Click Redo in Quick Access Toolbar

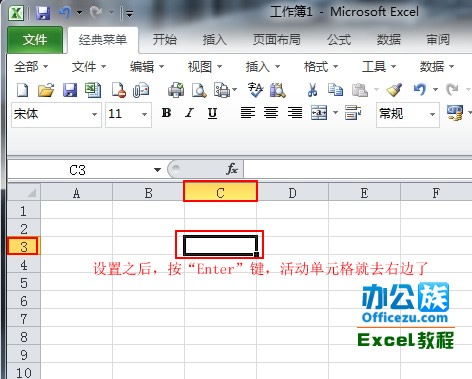tap(96, 13)
